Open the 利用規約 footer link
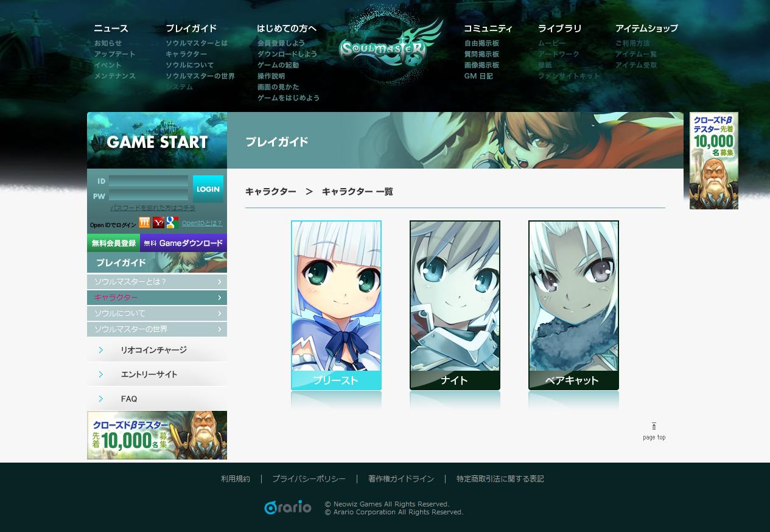This screenshot has width=770, height=532. click(x=236, y=479)
